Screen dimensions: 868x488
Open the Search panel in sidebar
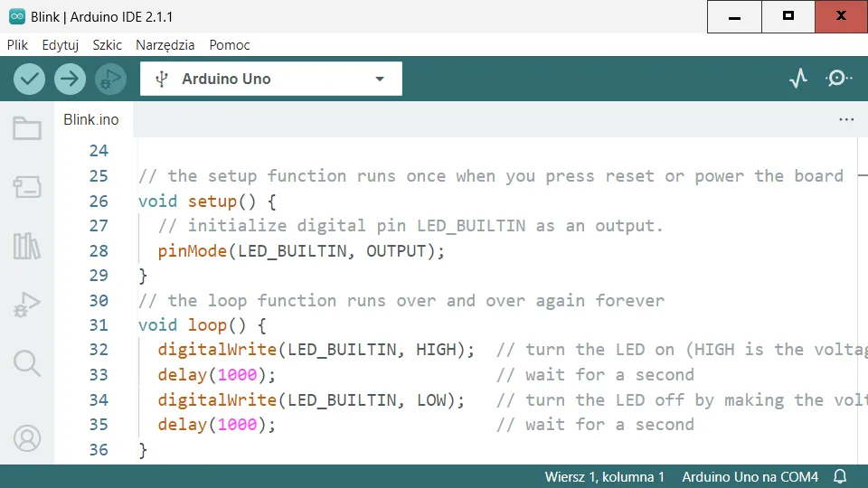(27, 363)
